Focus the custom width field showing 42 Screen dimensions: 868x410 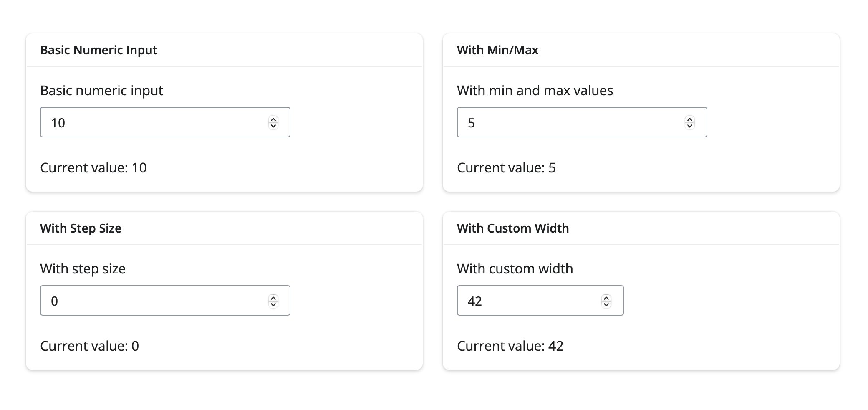(540, 301)
